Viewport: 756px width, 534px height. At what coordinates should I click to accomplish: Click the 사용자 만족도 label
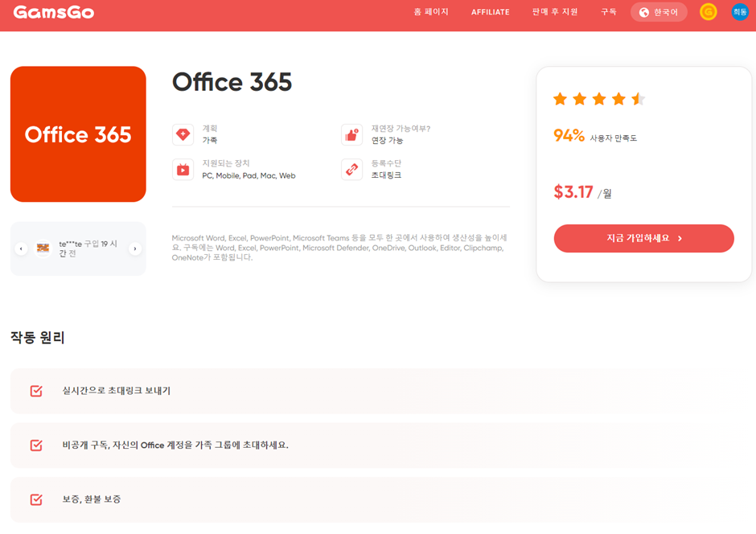point(614,138)
